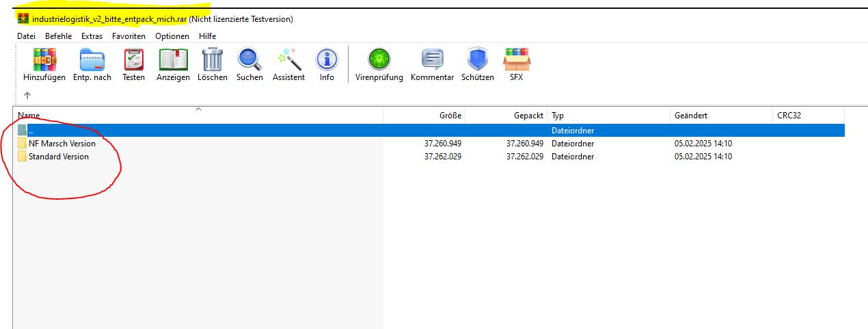Click the Info icon
Viewport: 868px width, 329px height.
pyautogui.click(x=327, y=60)
